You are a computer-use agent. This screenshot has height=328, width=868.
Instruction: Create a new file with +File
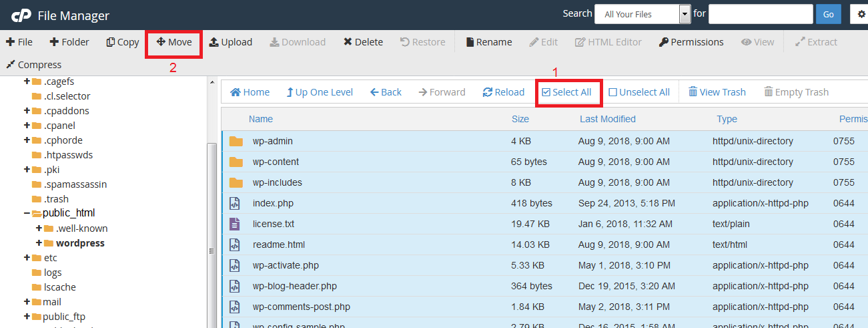pyautogui.click(x=19, y=42)
